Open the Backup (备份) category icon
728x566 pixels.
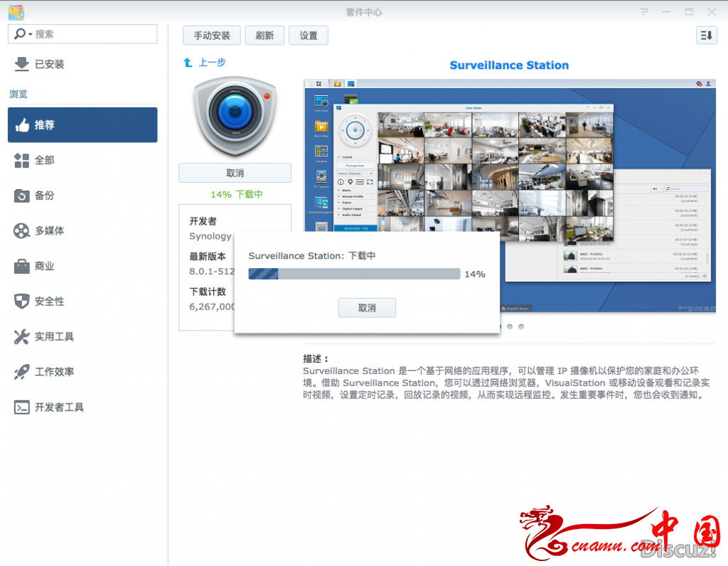pos(22,196)
